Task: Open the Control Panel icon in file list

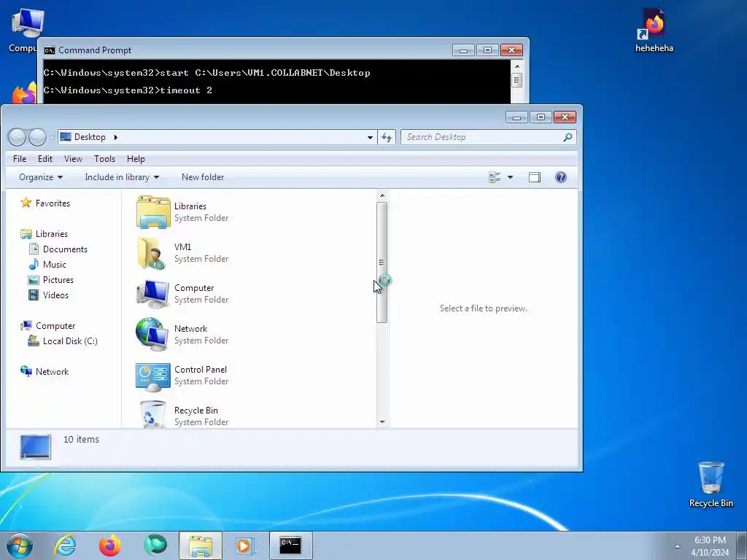Action: (153, 376)
